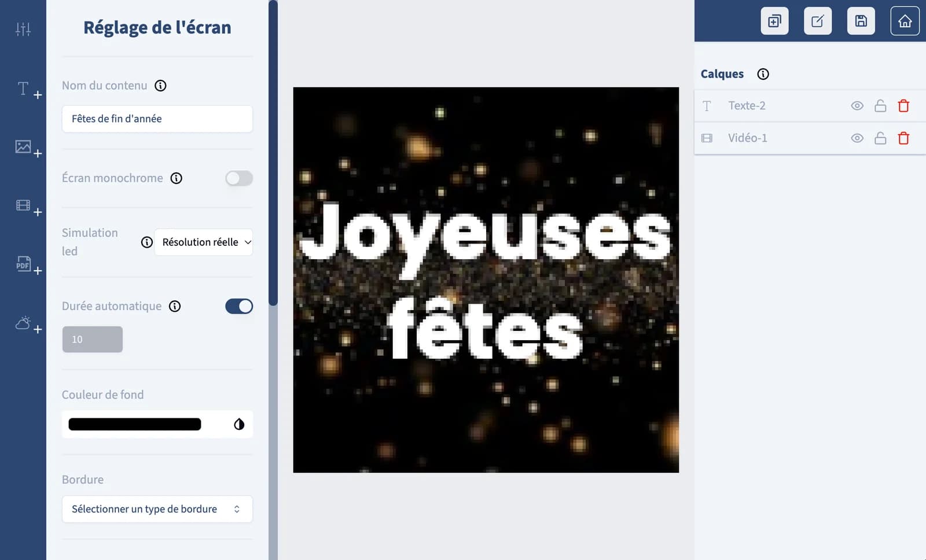
Task: Select the Vidéo-1 layer row
Action: (x=810, y=138)
